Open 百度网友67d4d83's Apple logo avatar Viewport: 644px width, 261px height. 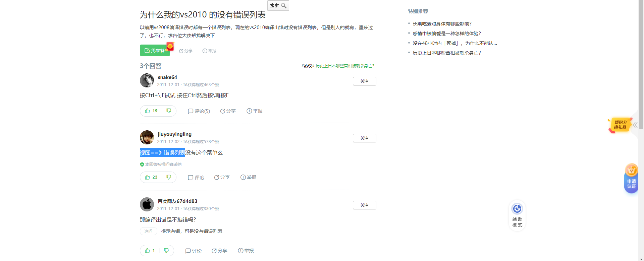(x=147, y=204)
